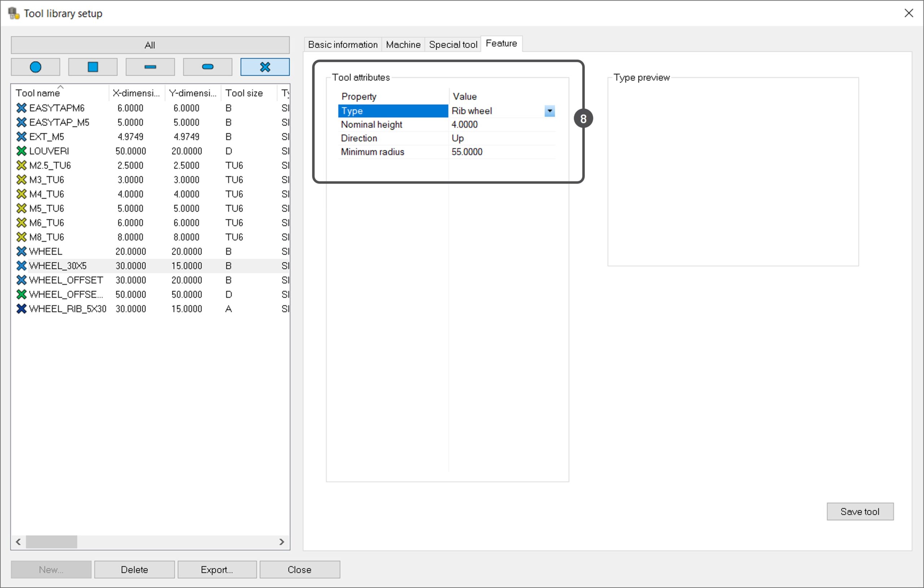Click the M3_TU6 yellow tool icon
924x588 pixels.
(22, 180)
